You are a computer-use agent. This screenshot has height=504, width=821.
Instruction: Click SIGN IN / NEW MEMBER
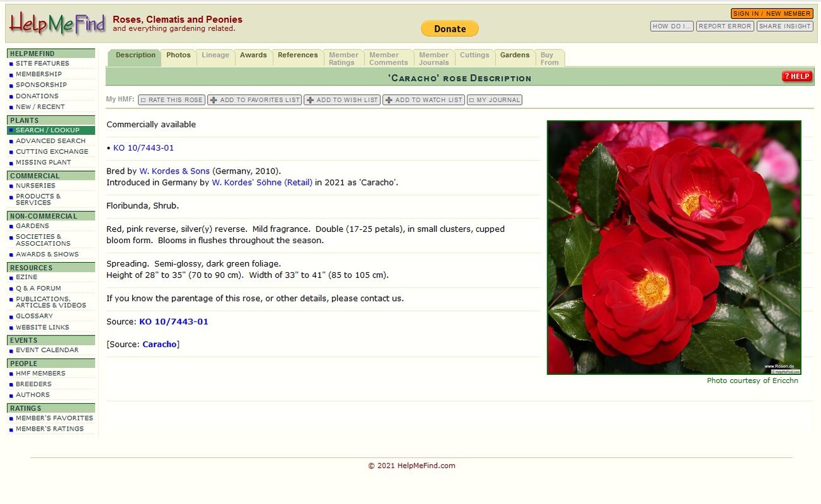[x=771, y=13]
